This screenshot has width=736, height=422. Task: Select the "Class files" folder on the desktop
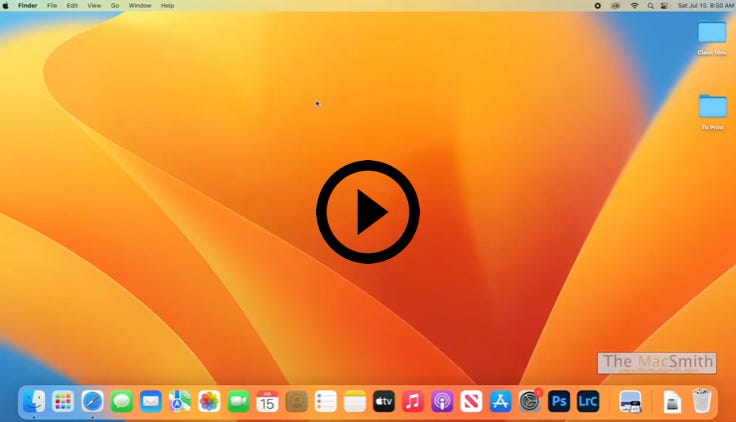[x=712, y=38]
